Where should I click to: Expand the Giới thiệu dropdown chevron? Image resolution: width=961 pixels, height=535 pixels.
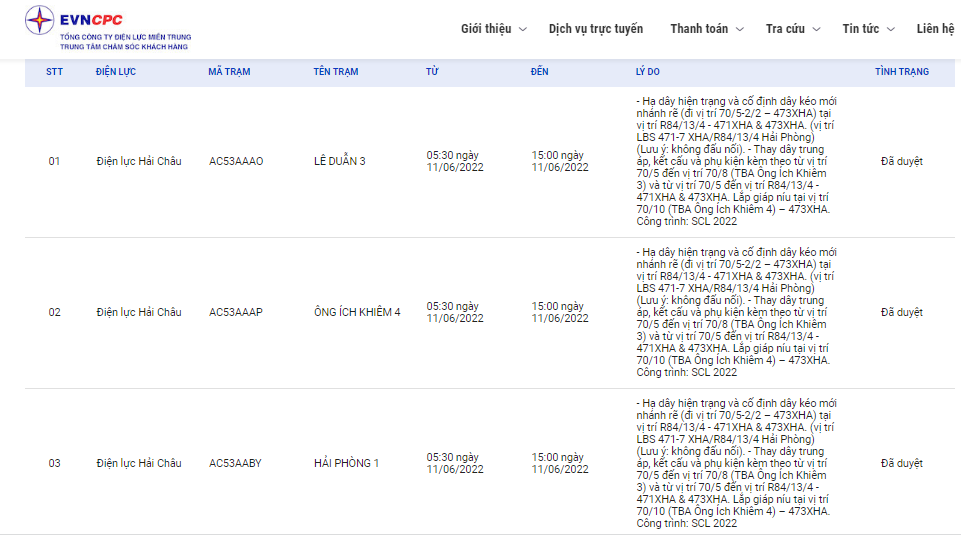pyautogui.click(x=523, y=29)
